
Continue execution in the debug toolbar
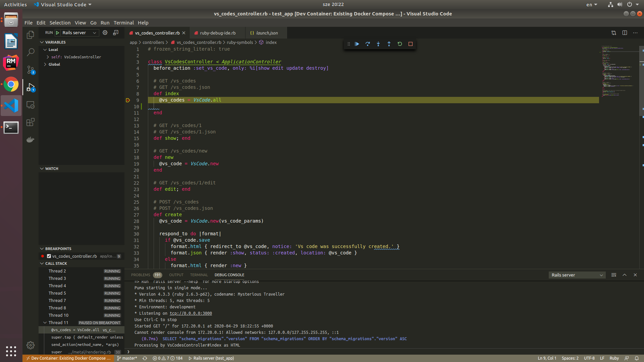(x=357, y=44)
